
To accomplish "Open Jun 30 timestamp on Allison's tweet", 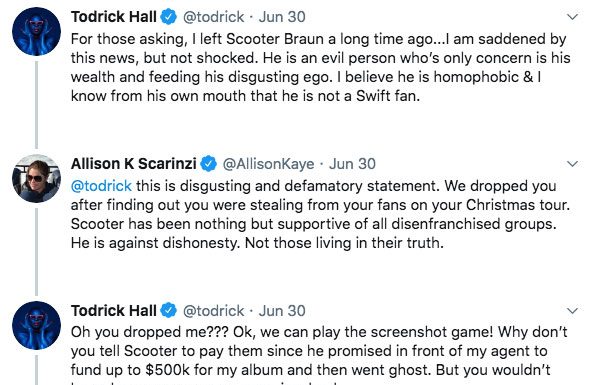I will pos(352,164).
